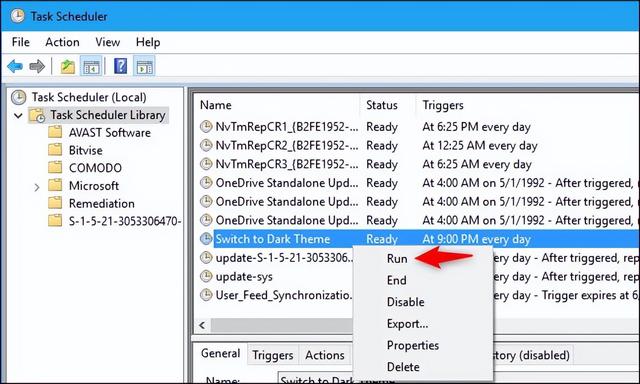Collapse the Task Scheduler Library tree node
The width and height of the screenshot is (640, 384).
coord(18,115)
